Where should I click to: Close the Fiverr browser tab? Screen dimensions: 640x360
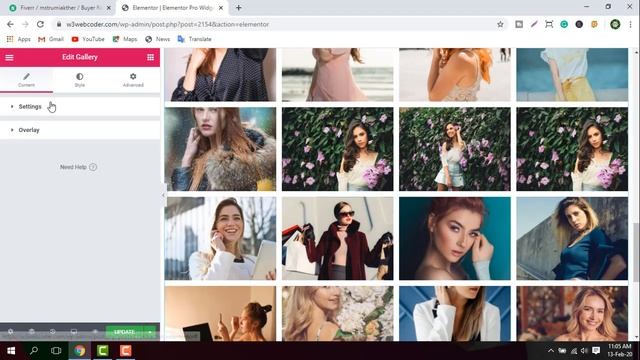(109, 8)
